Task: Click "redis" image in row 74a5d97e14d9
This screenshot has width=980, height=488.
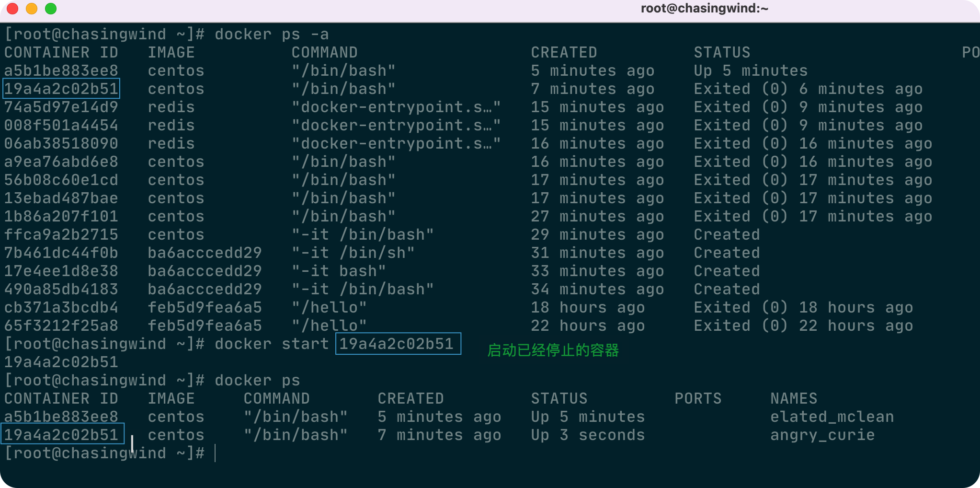Action: click(x=171, y=107)
